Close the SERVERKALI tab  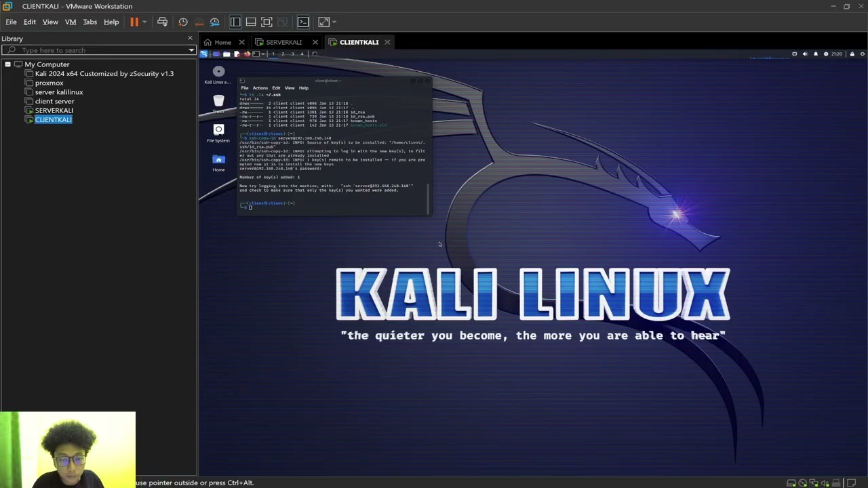315,42
